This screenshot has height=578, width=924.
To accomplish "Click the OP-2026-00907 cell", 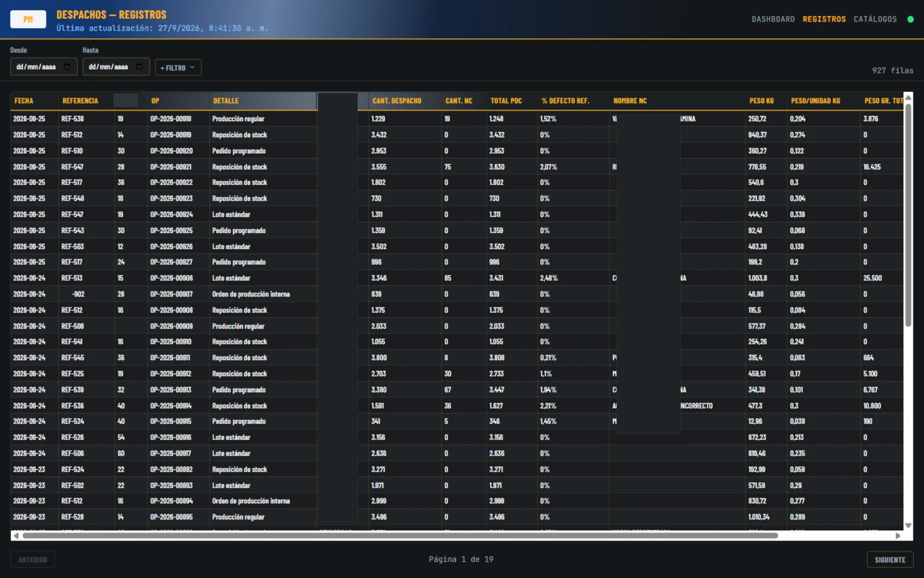I will pyautogui.click(x=178, y=294).
